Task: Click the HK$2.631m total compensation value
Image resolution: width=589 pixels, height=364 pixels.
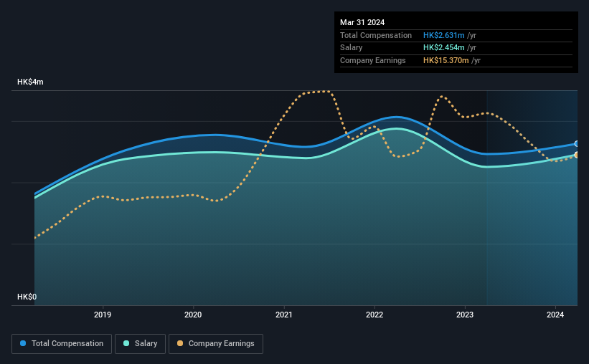Action: click(x=443, y=35)
